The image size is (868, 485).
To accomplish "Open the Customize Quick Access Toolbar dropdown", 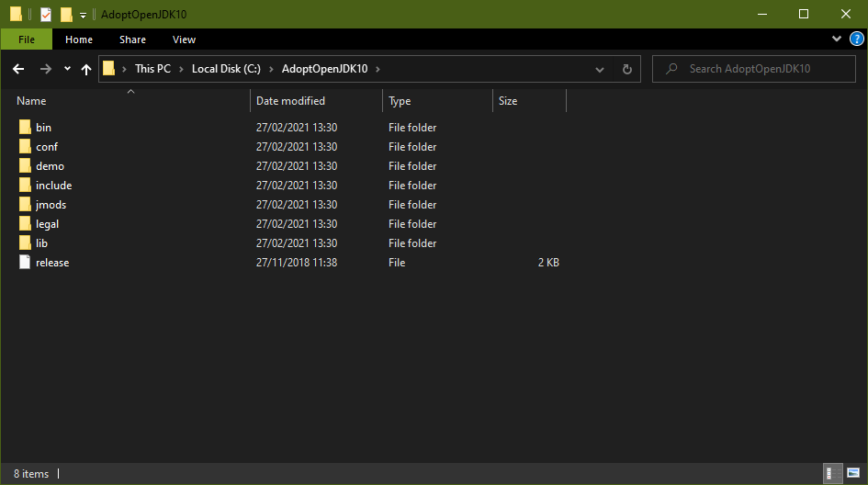I will point(83,15).
